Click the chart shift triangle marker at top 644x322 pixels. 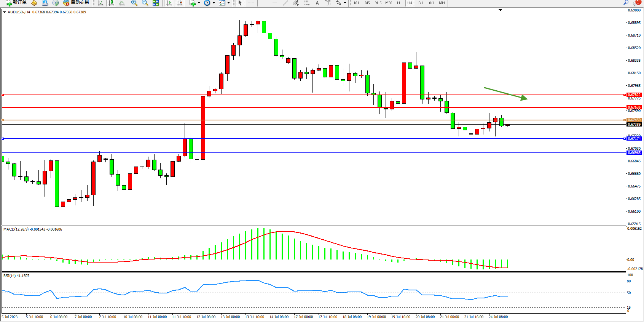(500, 10)
